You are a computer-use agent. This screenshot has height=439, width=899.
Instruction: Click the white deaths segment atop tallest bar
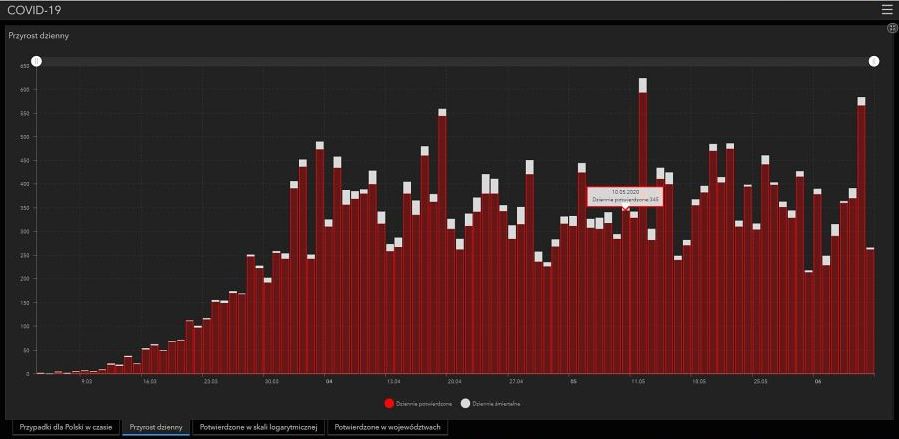(643, 85)
